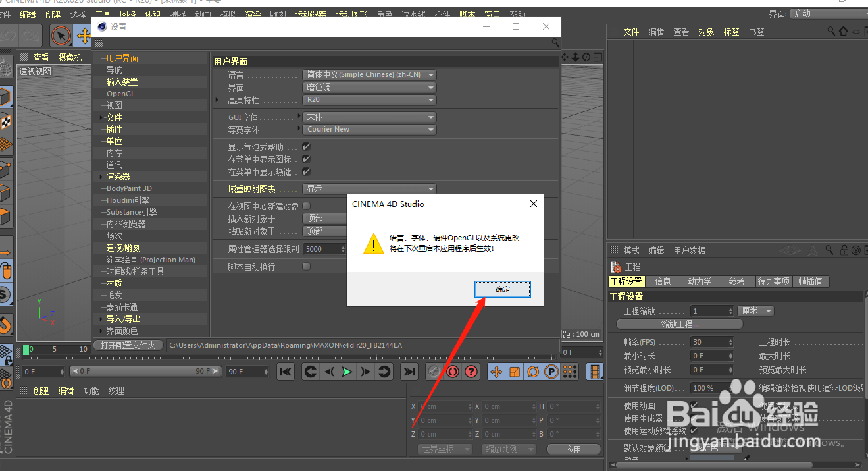Open the 界面 scheme dropdown
This screenshot has height=471, width=868.
[369, 88]
